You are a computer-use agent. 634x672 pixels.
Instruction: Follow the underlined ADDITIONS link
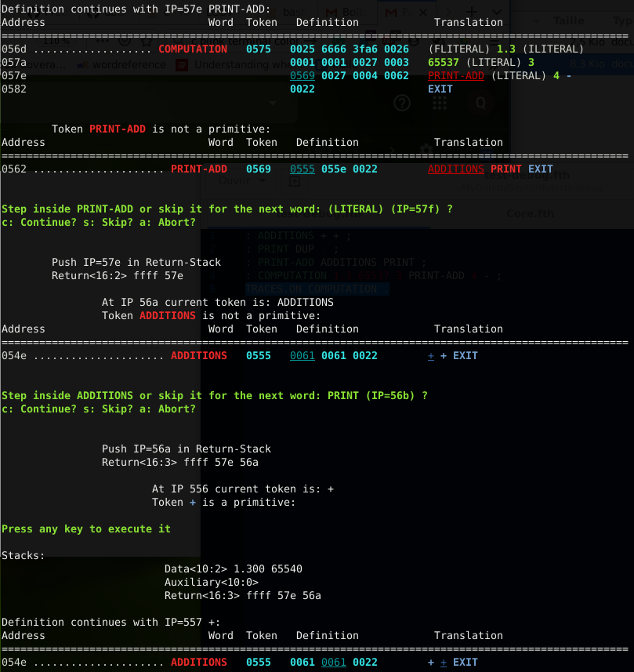click(x=455, y=169)
